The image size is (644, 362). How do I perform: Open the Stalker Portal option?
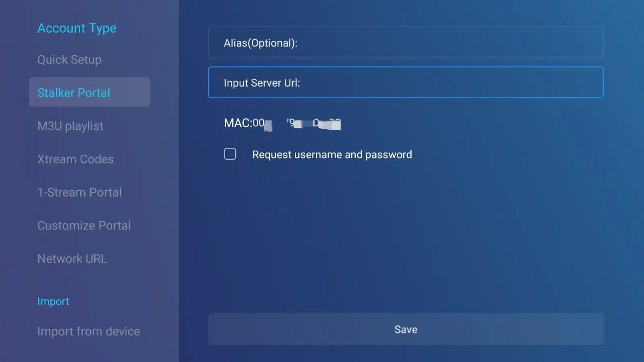[89, 92]
